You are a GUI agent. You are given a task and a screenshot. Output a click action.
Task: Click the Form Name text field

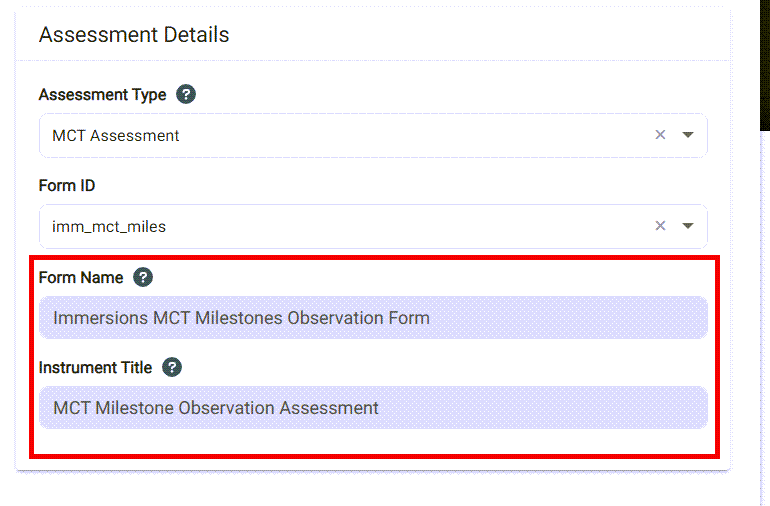(372, 318)
